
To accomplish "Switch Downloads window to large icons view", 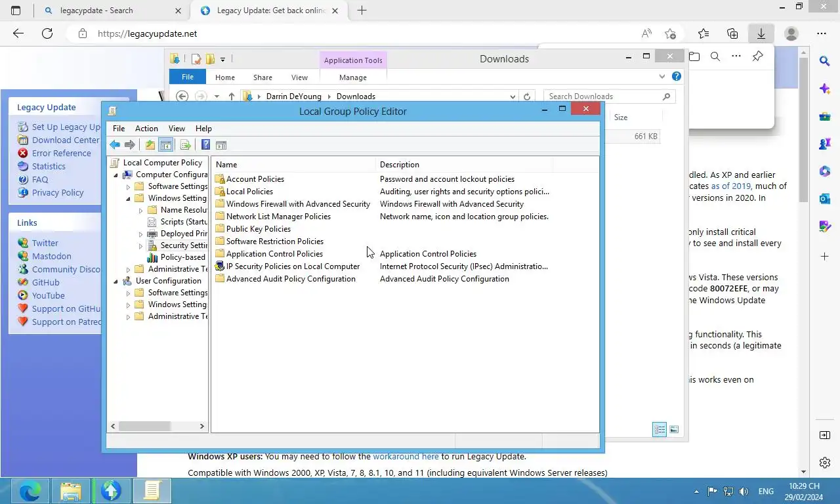I will point(674,430).
